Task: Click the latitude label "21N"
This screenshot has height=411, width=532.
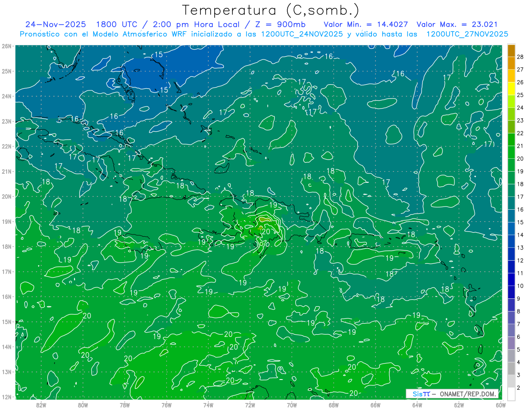Action: coord(7,171)
